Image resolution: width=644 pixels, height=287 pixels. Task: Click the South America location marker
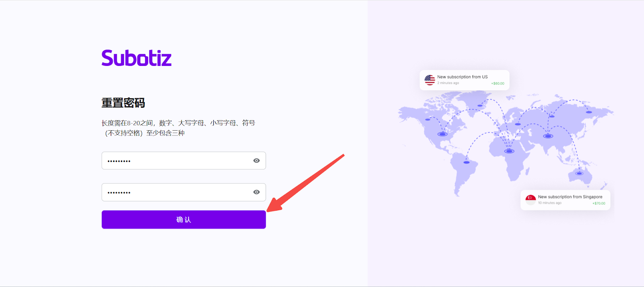click(466, 162)
